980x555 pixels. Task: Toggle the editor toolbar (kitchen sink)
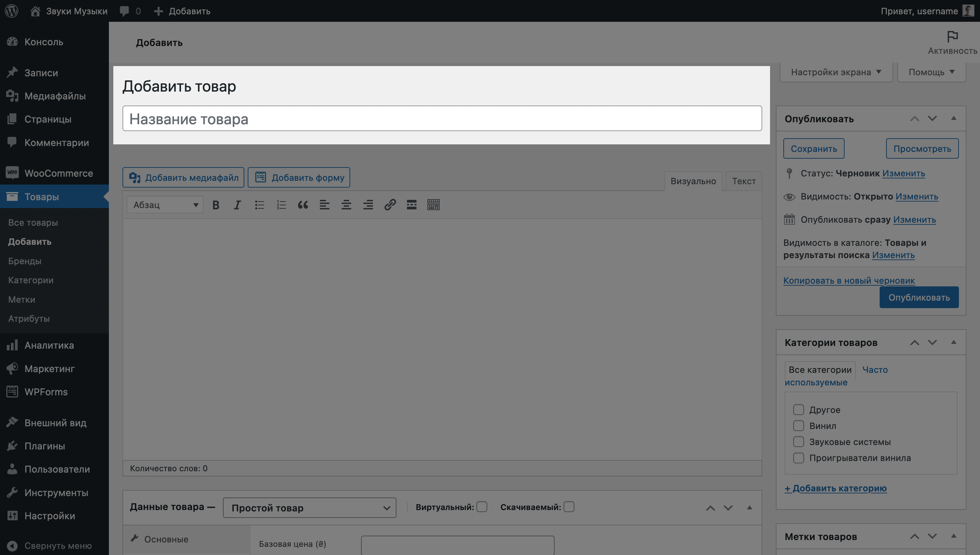point(434,205)
